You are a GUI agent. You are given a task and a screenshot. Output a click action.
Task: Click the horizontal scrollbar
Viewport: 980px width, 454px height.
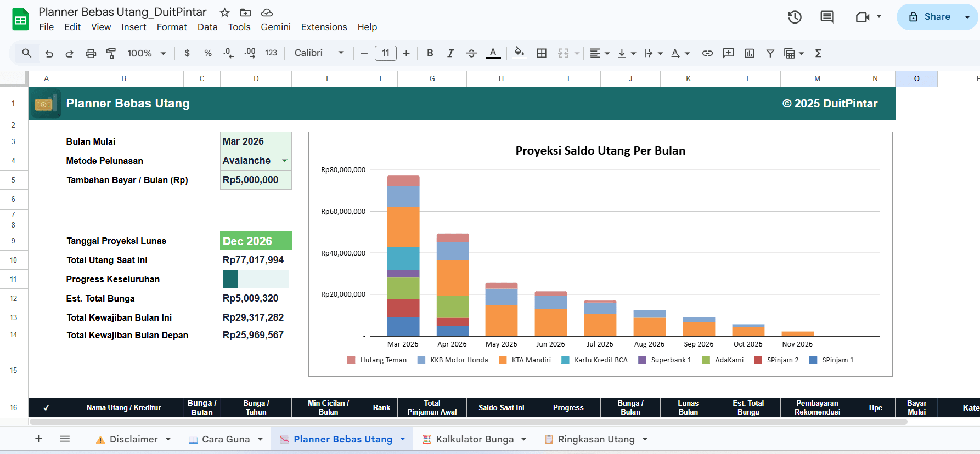tap(468, 422)
